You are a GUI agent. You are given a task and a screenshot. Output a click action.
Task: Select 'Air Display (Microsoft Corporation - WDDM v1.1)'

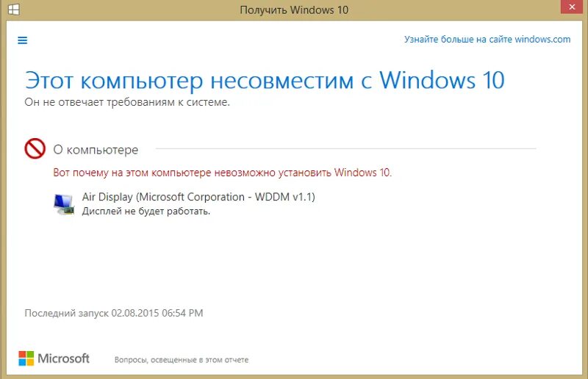click(x=198, y=197)
